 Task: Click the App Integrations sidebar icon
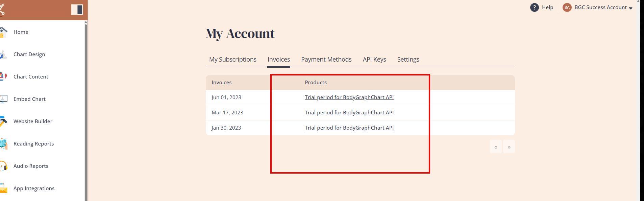click(3, 188)
